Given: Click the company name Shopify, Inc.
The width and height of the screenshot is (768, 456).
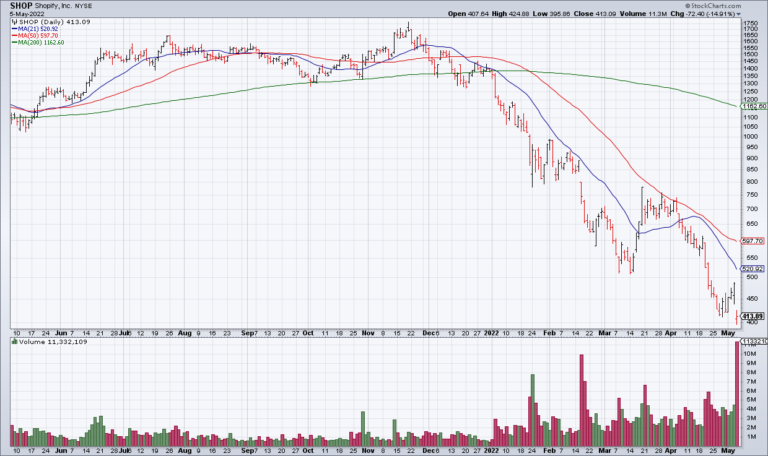Looking at the screenshot, I should click(53, 6).
